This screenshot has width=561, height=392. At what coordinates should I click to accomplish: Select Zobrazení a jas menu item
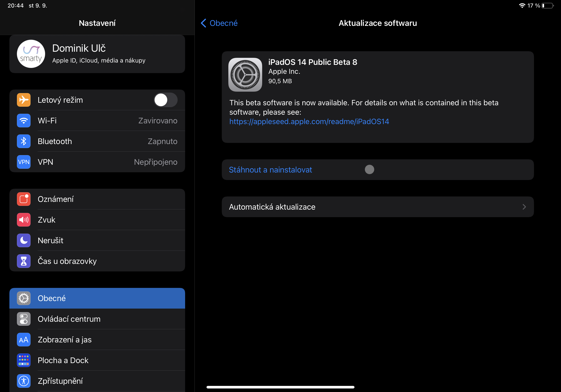point(65,340)
